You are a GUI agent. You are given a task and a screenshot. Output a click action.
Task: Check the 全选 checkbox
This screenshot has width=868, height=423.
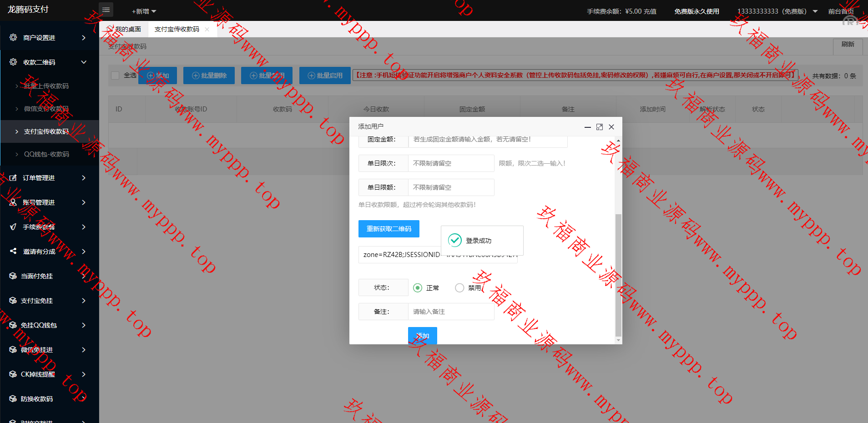(116, 76)
